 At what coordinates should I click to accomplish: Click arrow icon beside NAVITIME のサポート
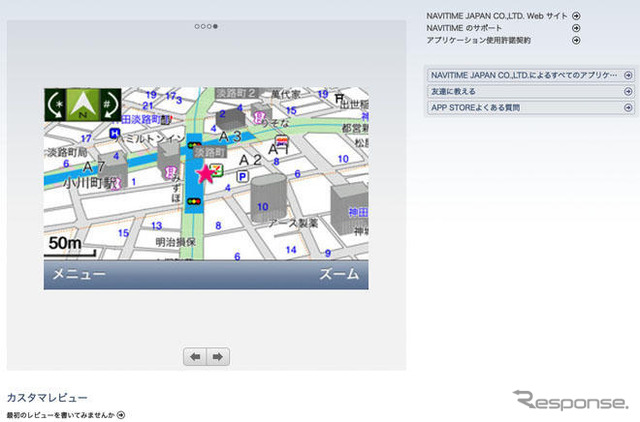click(576, 28)
